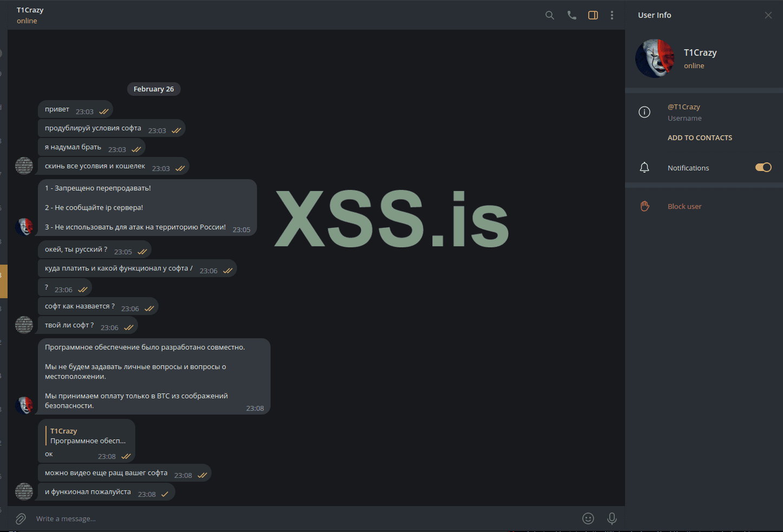
Task: Disable the Notifications switch
Action: coord(764,167)
